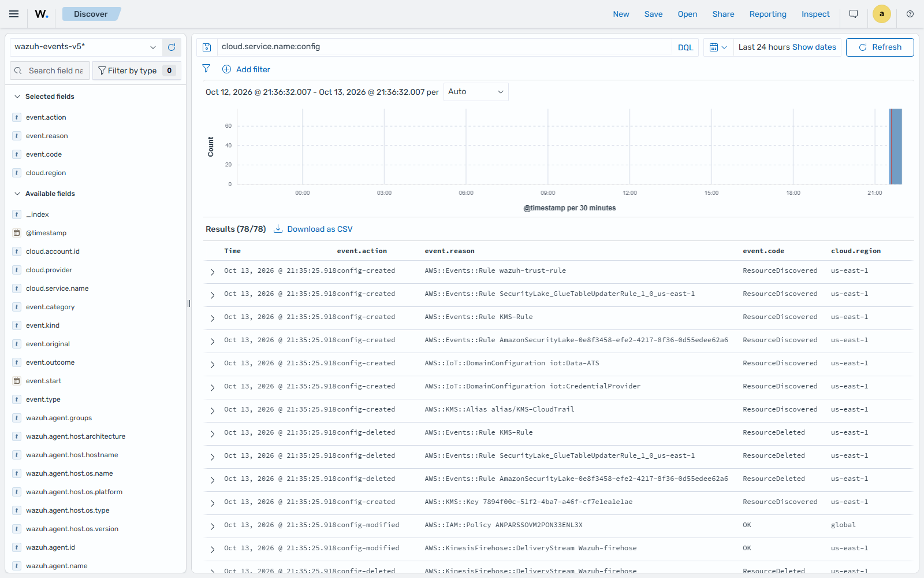Click the event.start date field icon
The width and height of the screenshot is (924, 578).
click(17, 381)
